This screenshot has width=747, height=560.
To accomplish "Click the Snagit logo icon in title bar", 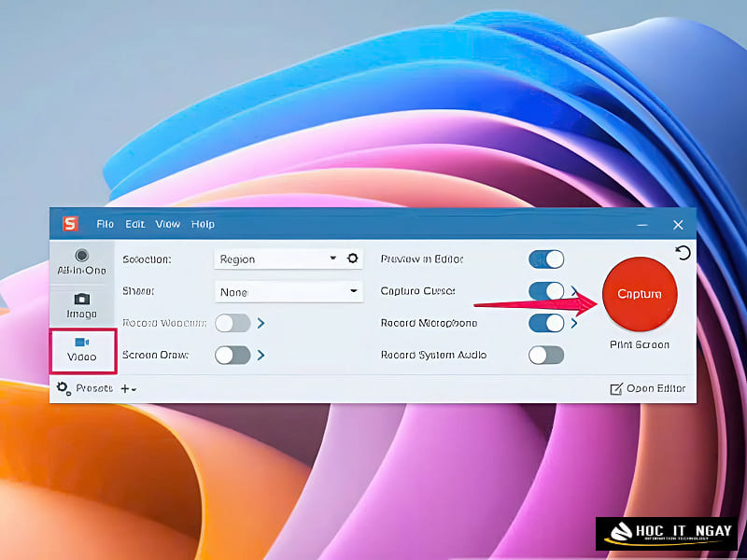I will (x=70, y=223).
